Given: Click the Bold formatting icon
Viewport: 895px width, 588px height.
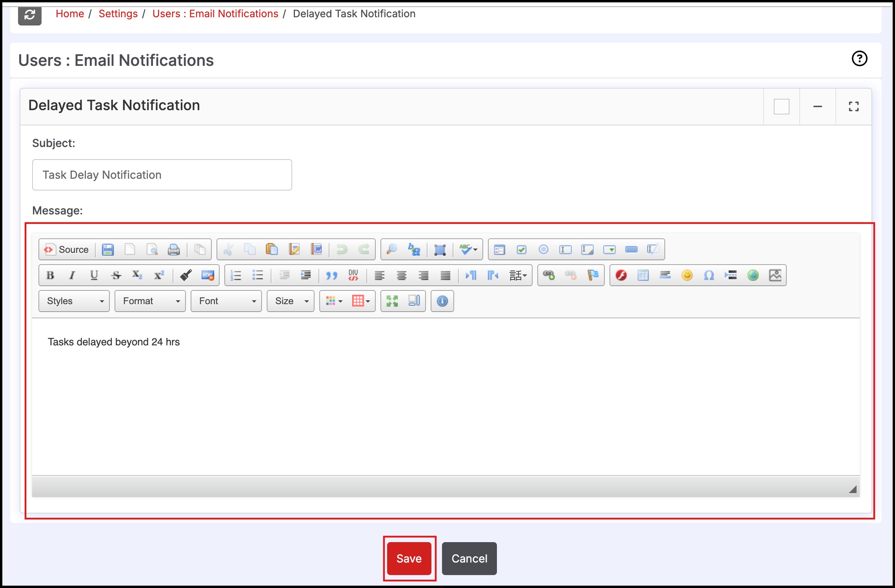Looking at the screenshot, I should pyautogui.click(x=50, y=276).
